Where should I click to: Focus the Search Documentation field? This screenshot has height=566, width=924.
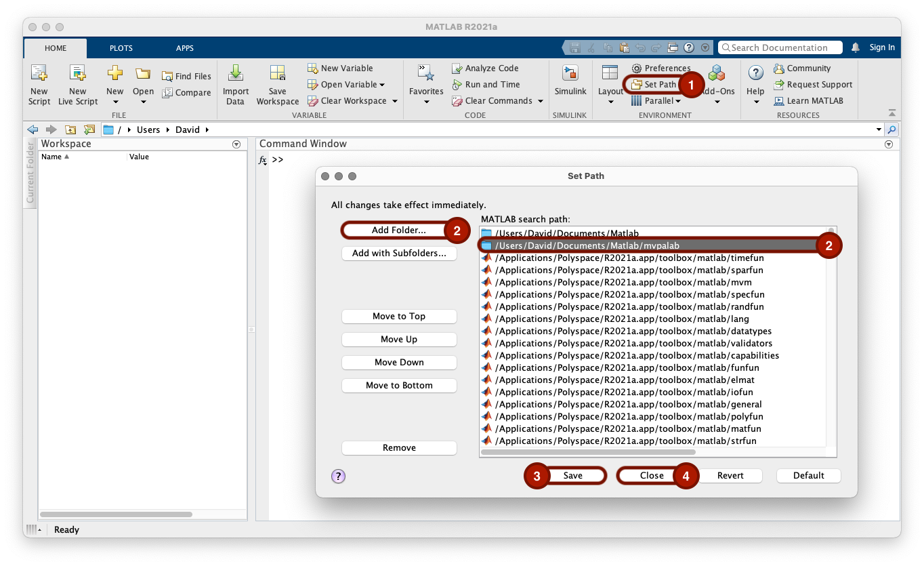780,47
